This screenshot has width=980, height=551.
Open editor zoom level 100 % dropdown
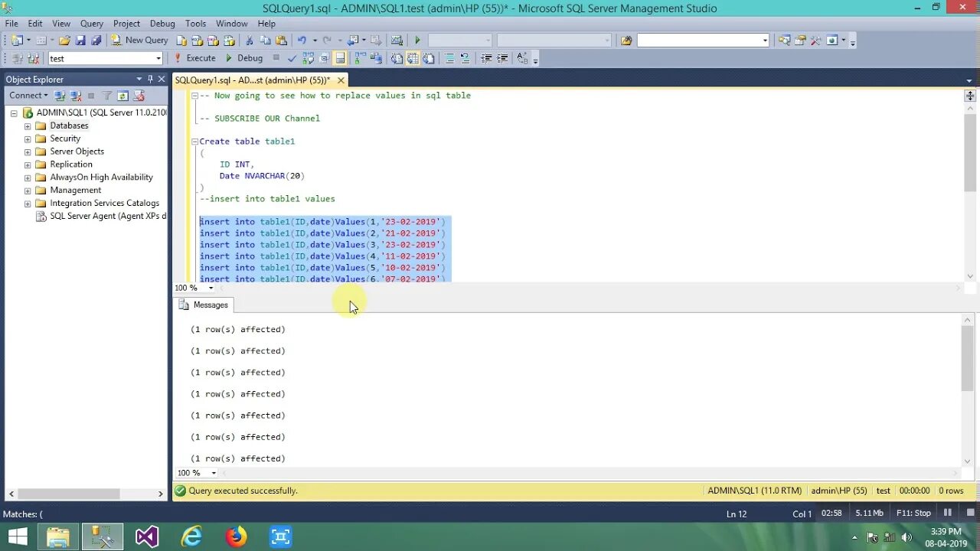[x=211, y=288]
